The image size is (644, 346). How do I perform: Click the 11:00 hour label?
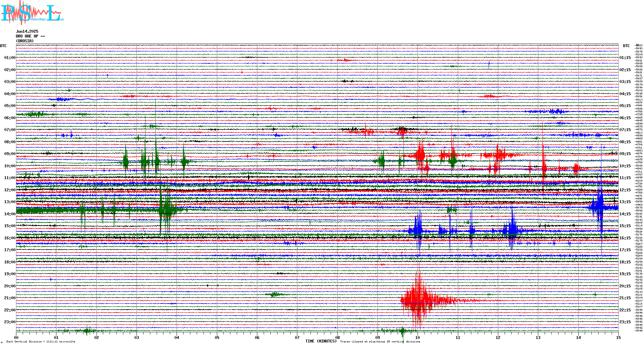coord(10,178)
